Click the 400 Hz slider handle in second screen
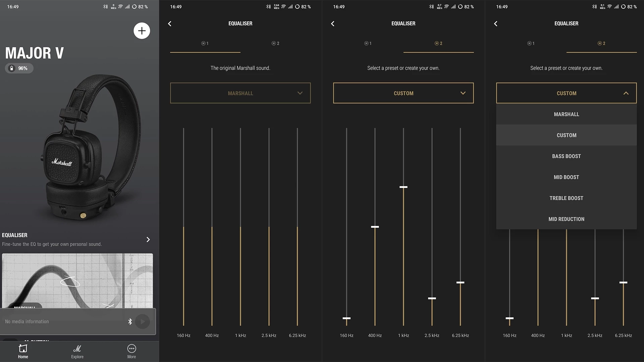The image size is (644, 362). (375, 227)
